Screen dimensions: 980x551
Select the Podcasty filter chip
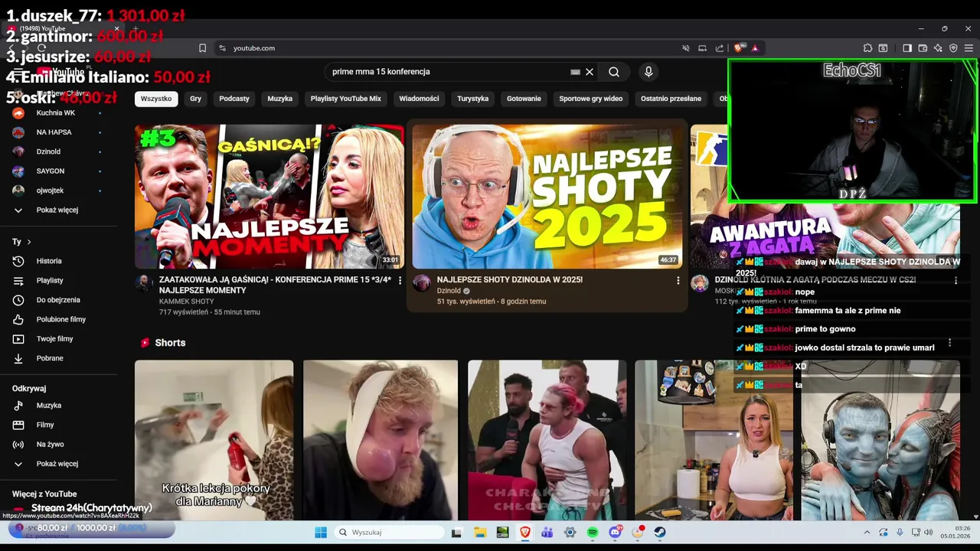pyautogui.click(x=234, y=99)
